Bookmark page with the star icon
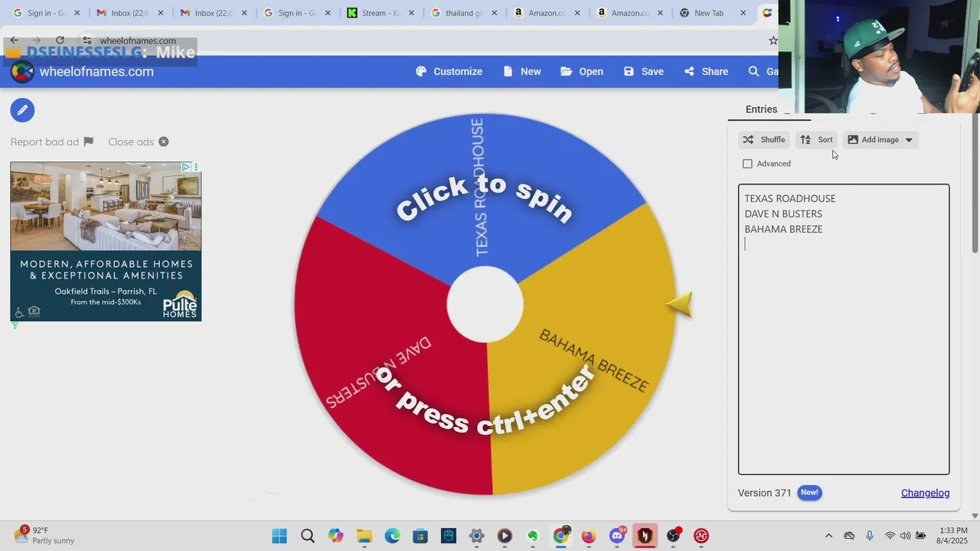Viewport: 980px width, 551px height. pos(773,41)
